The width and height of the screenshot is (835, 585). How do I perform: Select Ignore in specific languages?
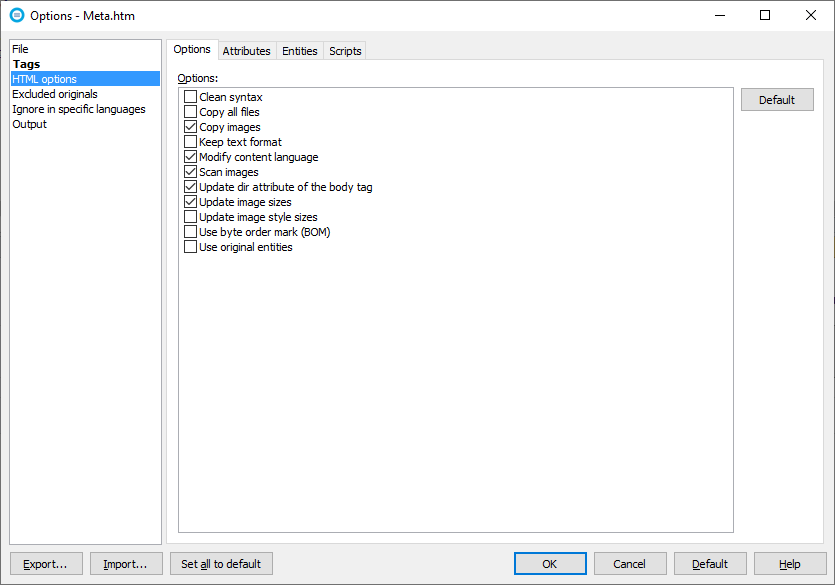(85, 109)
